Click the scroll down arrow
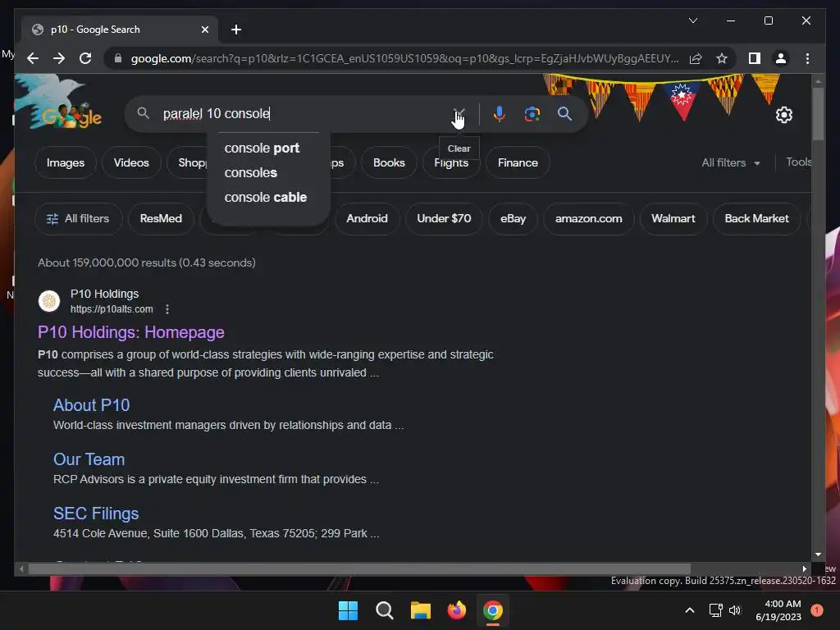This screenshot has width=840, height=630. click(x=818, y=555)
